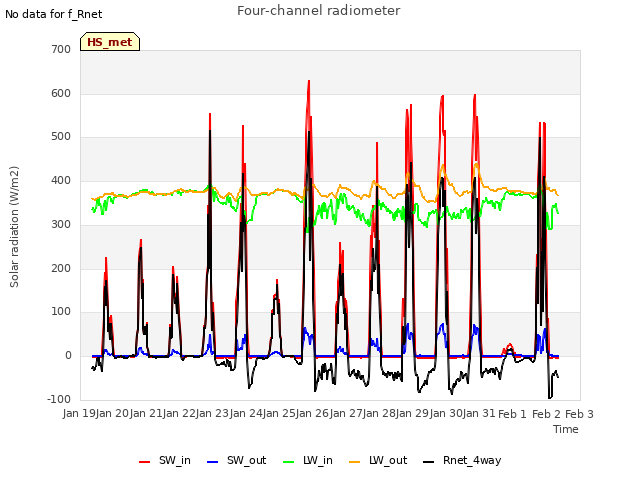640x480 pixels.
Task: Click the Feb 2 x-axis tick label
Action: [x=546, y=414]
